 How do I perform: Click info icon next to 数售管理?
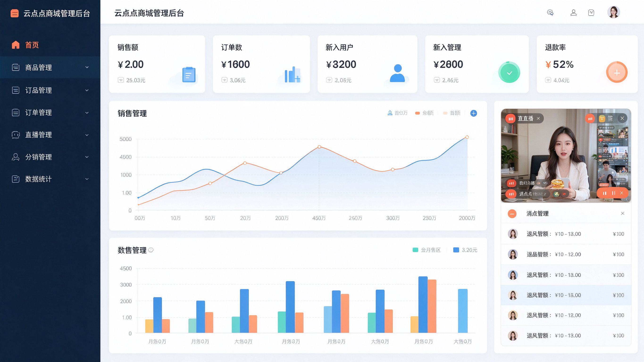pos(151,250)
